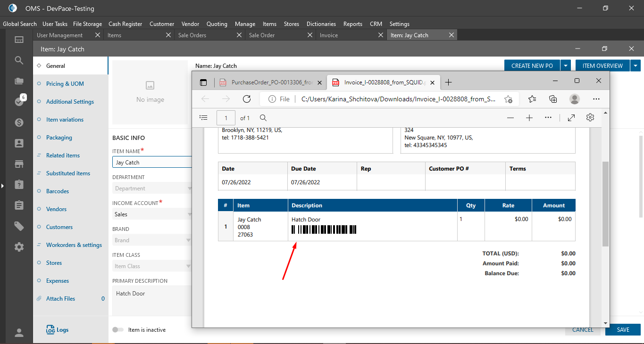Click the settings gear icon in left sidebar

coord(19,247)
